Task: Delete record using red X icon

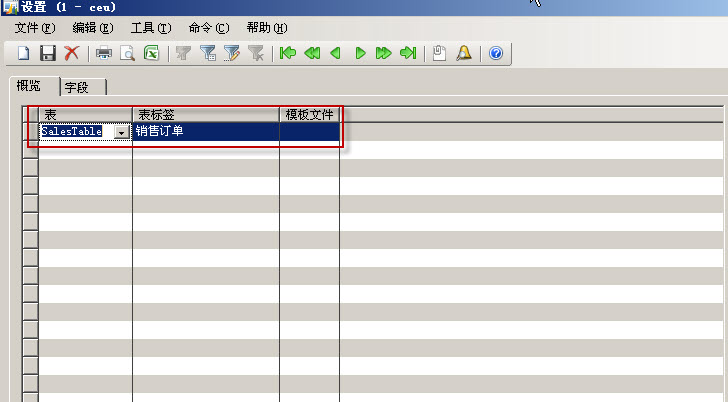Action: [x=72, y=53]
